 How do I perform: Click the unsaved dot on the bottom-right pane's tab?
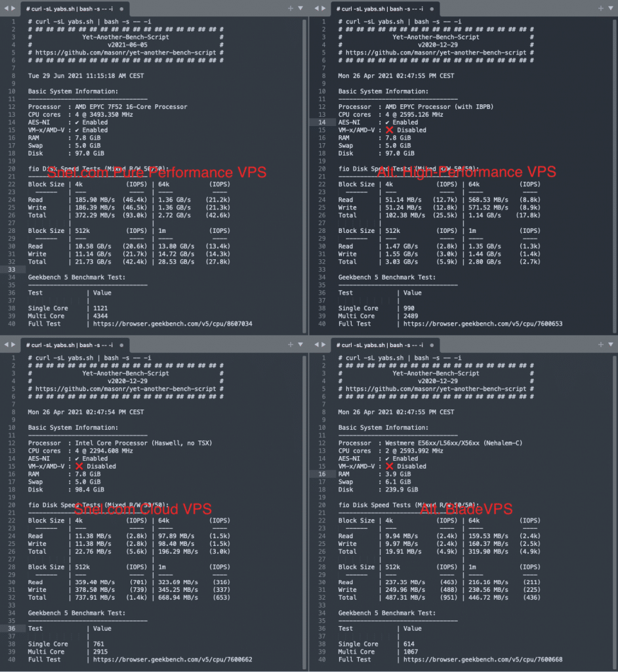tap(432, 345)
